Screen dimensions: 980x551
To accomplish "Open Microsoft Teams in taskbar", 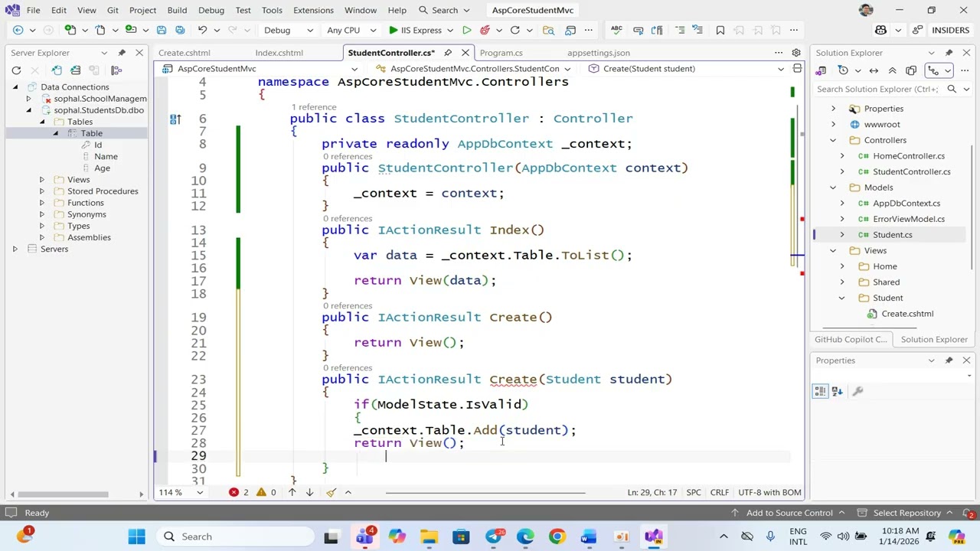I will tap(364, 536).
